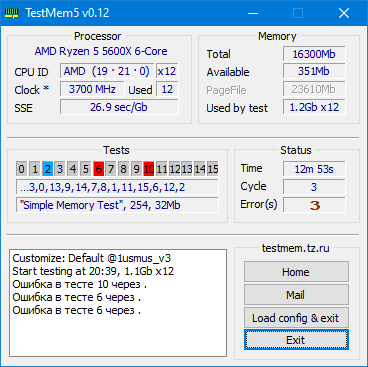Viewport: 368px width, 367px height.
Task: Click the testmem.tz.ru group label
Action: tap(295, 248)
